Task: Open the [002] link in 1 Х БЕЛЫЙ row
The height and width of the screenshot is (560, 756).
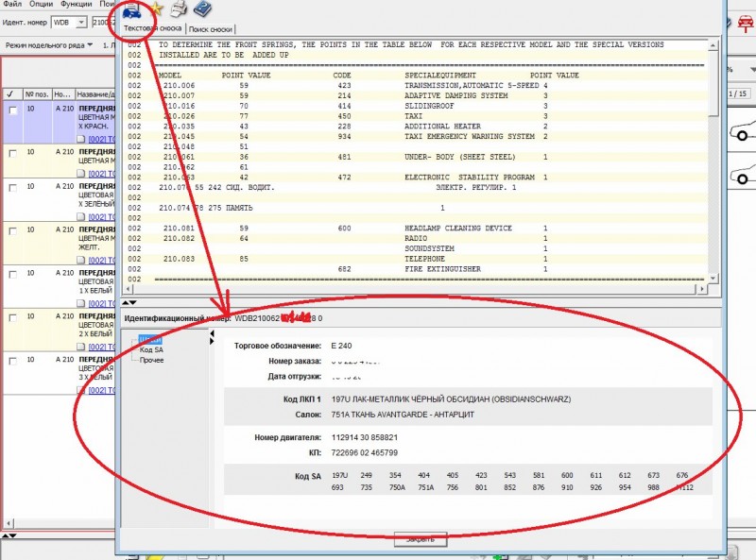Action: pos(102,304)
